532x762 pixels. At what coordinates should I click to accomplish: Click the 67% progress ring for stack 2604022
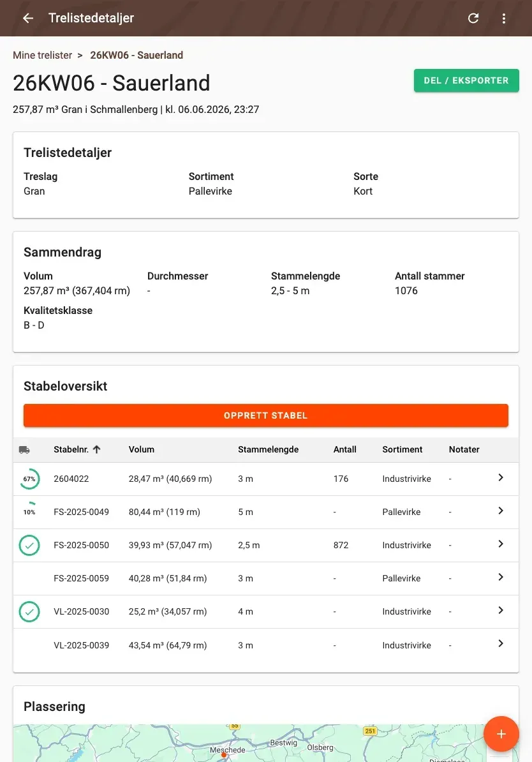(x=29, y=479)
